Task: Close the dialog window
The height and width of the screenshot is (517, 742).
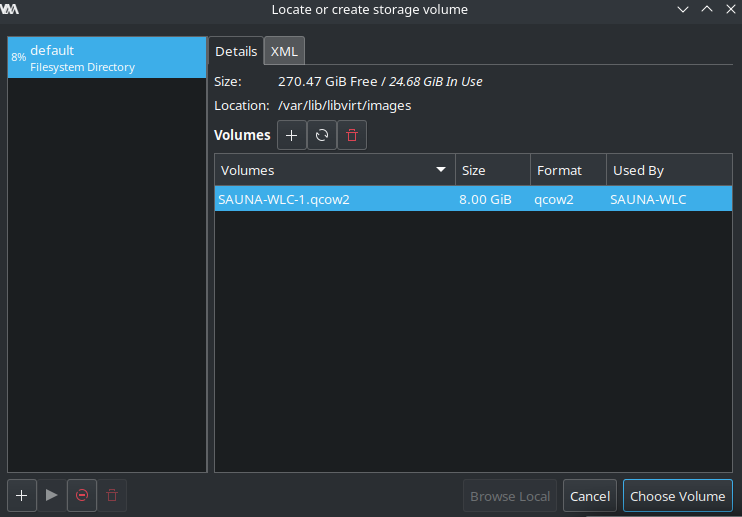Action: coord(731,9)
